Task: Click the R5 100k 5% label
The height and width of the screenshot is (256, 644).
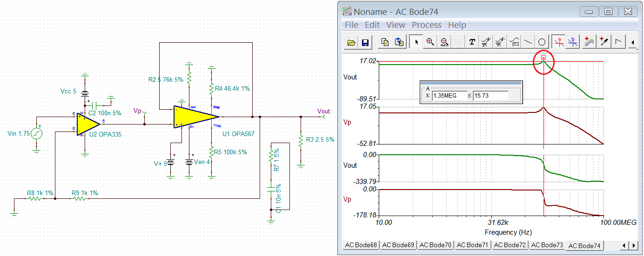Action: click(231, 152)
